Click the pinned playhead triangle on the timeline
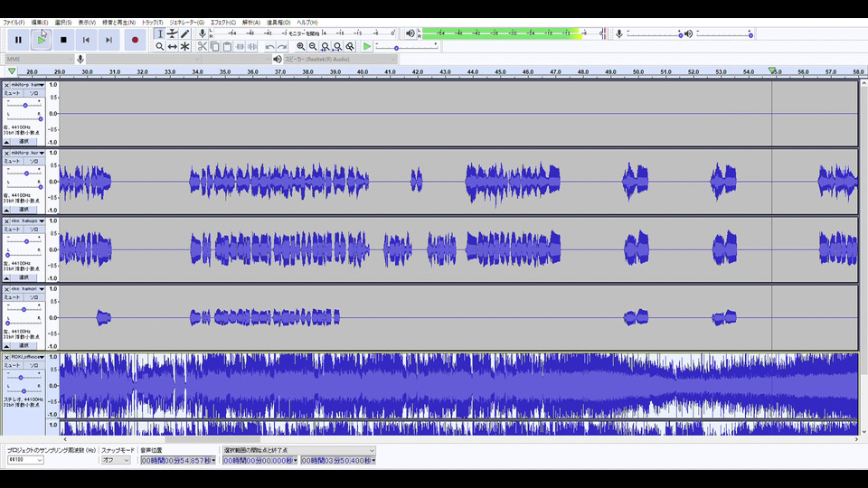The height and width of the screenshot is (488, 868). [x=12, y=71]
